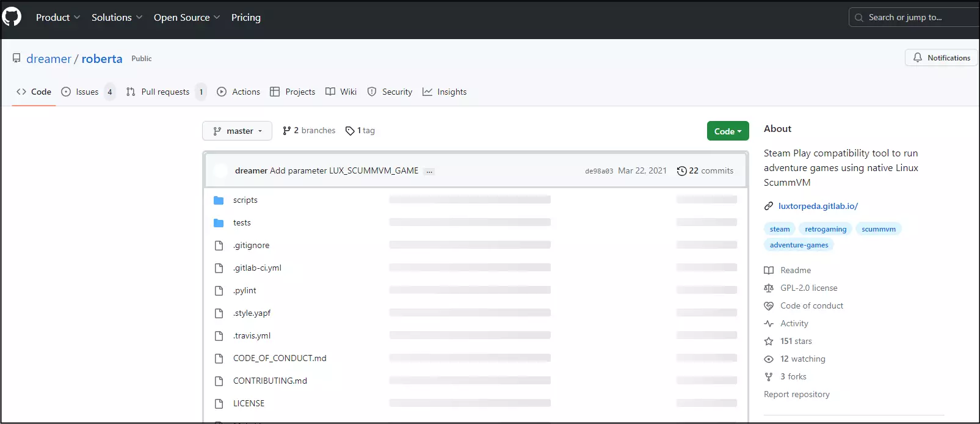
Task: Click the commit history clock icon
Action: tap(681, 171)
